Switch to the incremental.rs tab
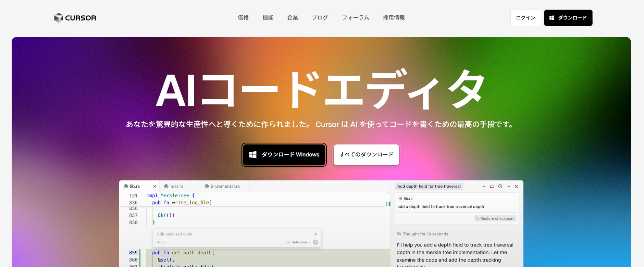 tap(225, 186)
